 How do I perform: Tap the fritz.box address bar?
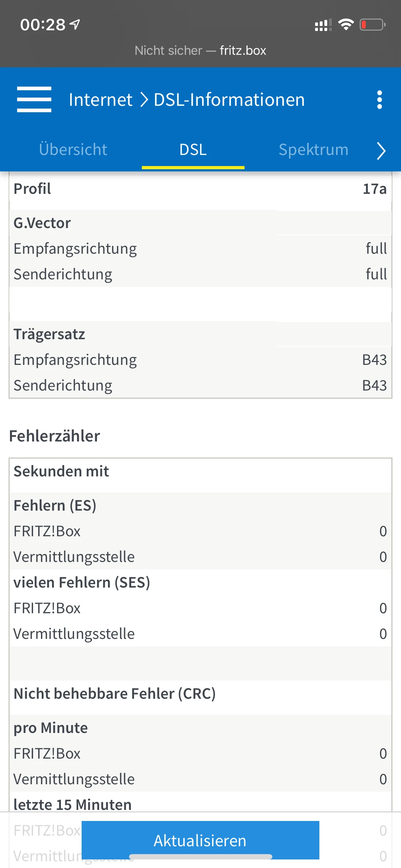[200, 51]
